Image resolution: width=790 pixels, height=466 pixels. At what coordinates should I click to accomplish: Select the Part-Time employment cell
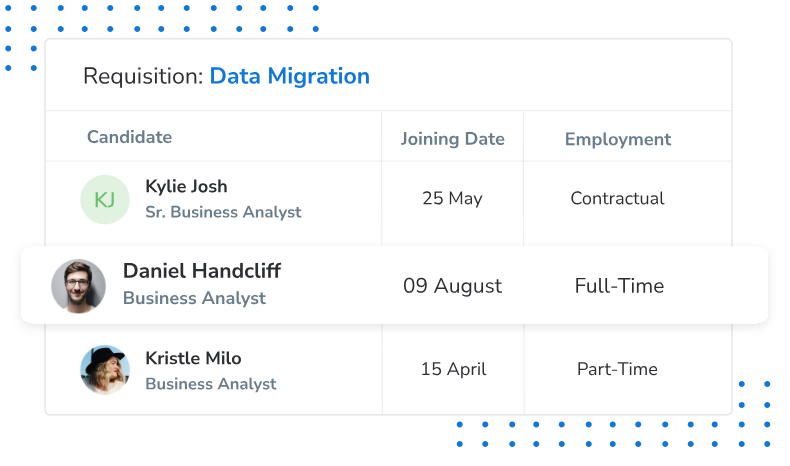point(617,369)
